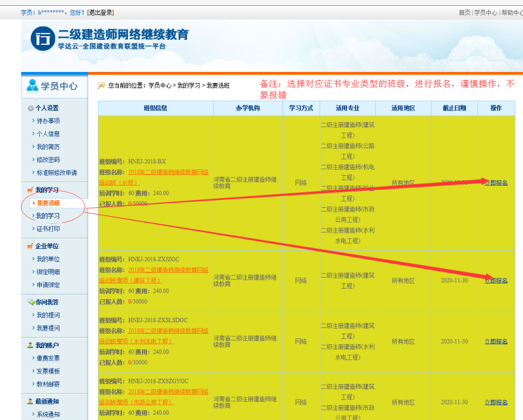Open the 首页 link at top right
This screenshot has width=523, height=420.
coord(464,12)
